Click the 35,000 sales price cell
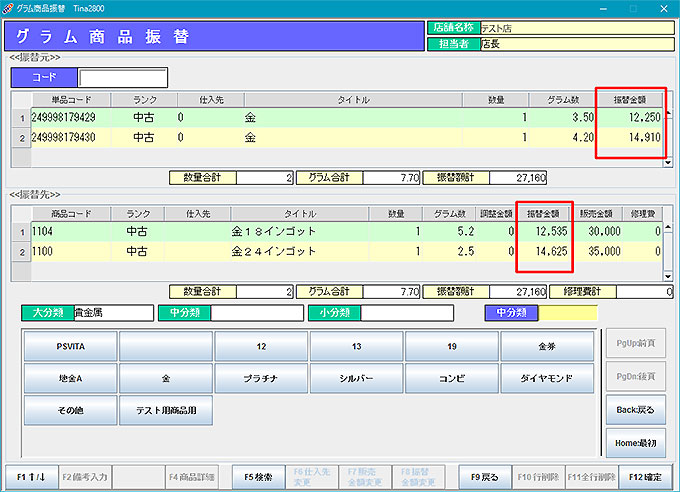680x492 pixels. 597,251
